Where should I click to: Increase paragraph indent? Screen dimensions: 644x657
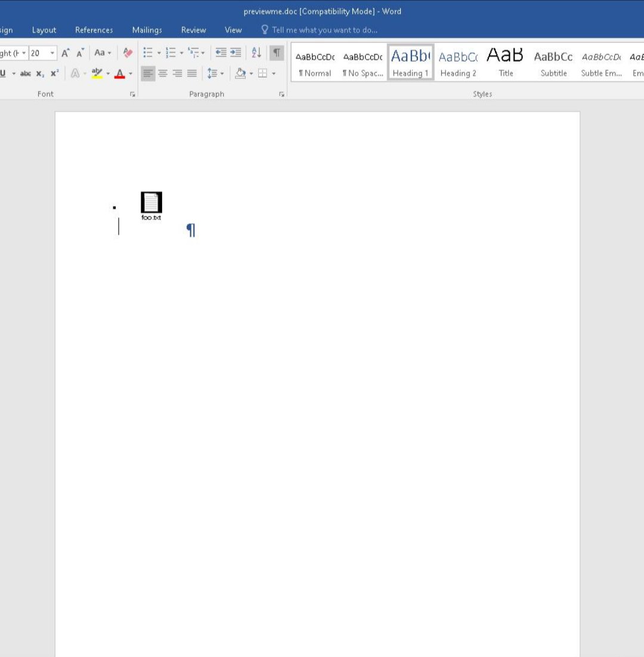point(236,53)
